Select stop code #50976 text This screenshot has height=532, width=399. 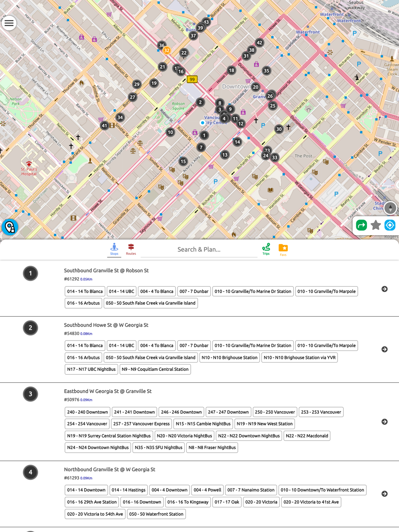[x=72, y=400]
